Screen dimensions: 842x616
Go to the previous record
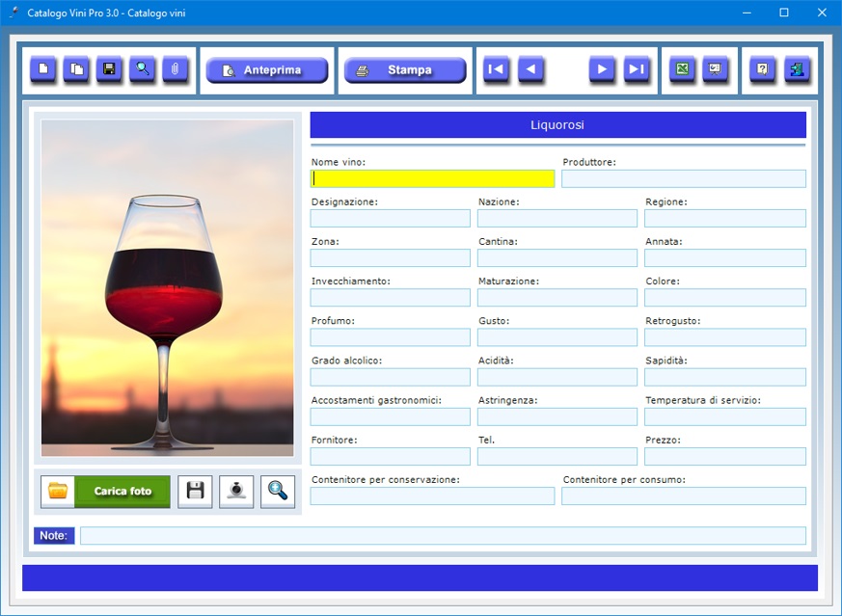coord(531,69)
